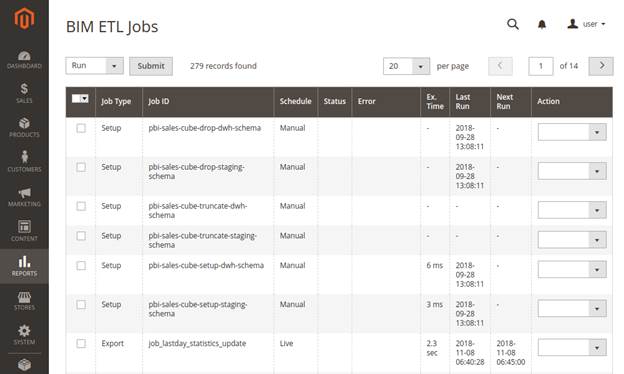Click the Submit button

click(x=151, y=66)
